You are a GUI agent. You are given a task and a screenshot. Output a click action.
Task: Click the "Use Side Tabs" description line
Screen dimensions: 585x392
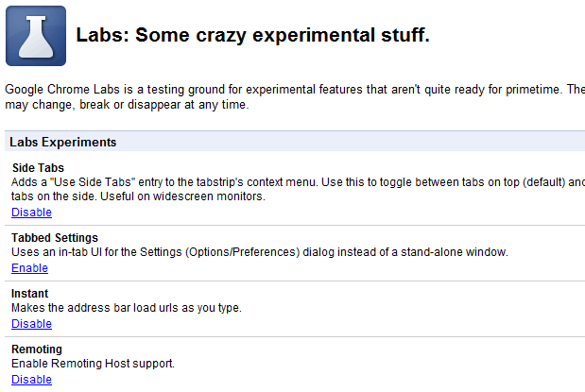298,182
